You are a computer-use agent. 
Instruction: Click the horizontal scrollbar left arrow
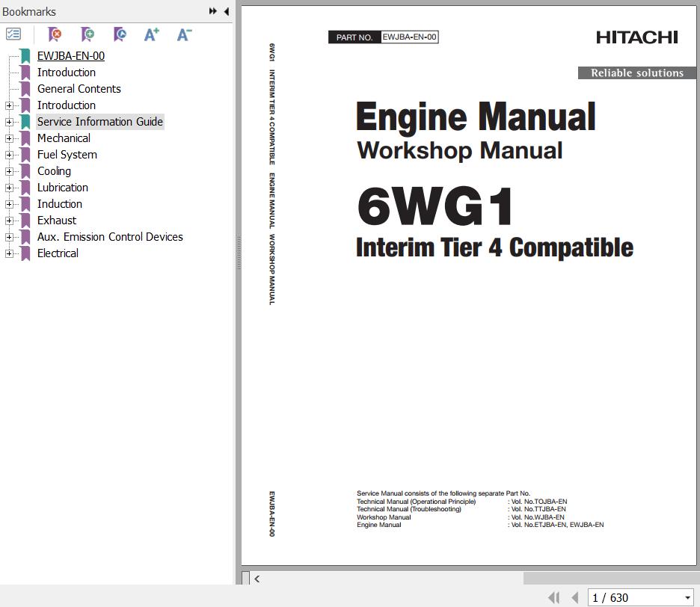tap(257, 578)
